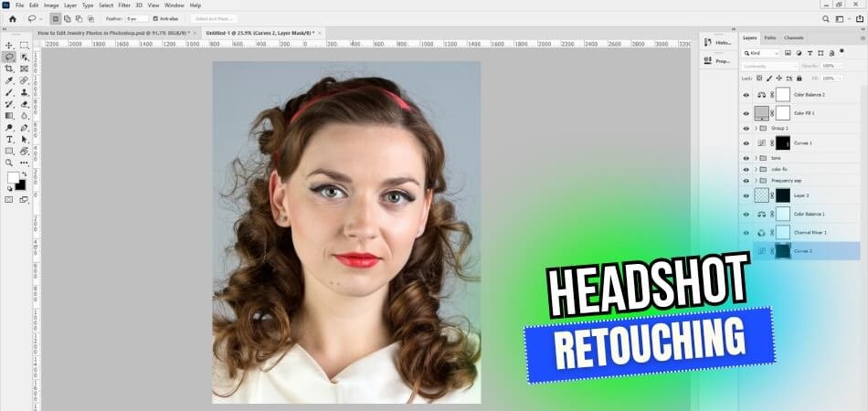Choose Intersect with selection mode
868x411 pixels.
point(90,19)
